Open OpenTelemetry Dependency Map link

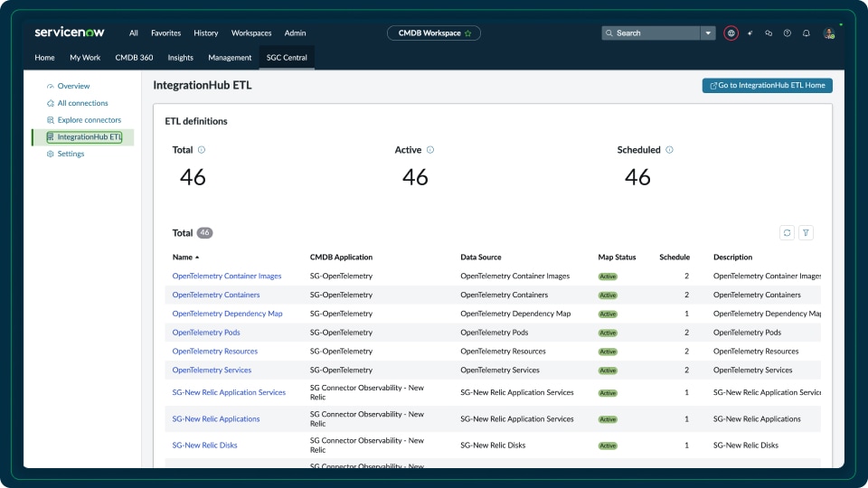tap(227, 314)
